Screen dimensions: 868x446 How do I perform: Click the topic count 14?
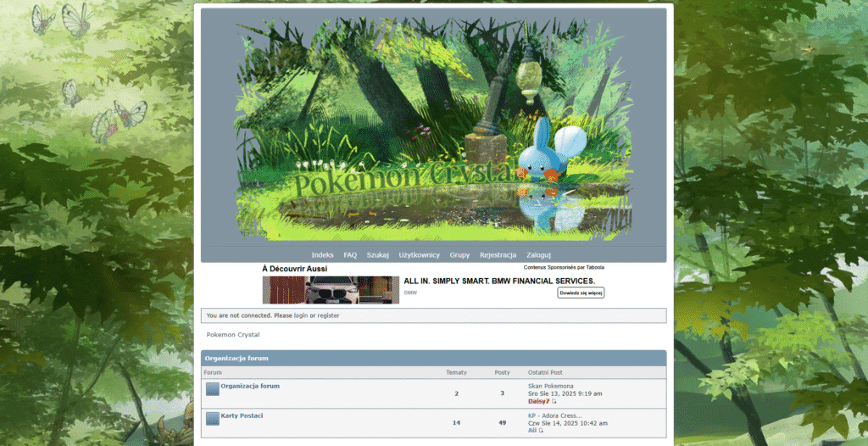[456, 423]
